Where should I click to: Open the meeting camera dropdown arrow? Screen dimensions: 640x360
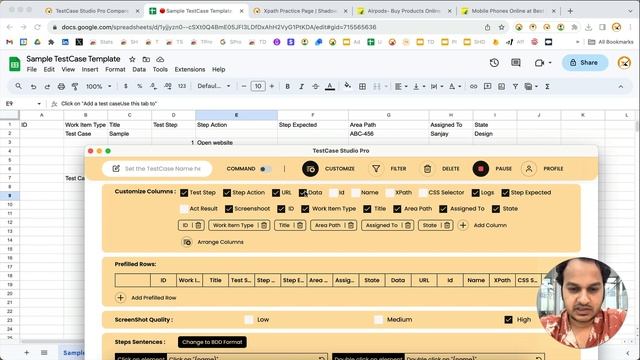click(x=550, y=63)
